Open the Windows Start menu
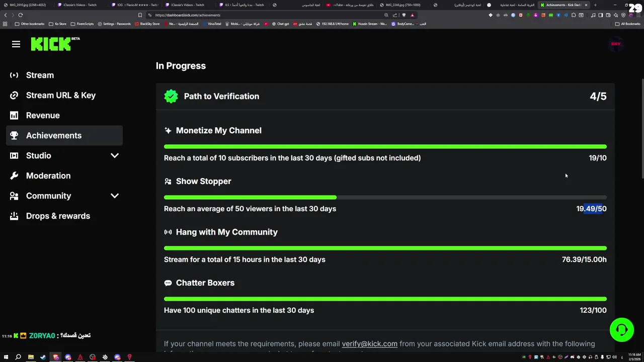The height and width of the screenshot is (362, 644). [x=6, y=357]
